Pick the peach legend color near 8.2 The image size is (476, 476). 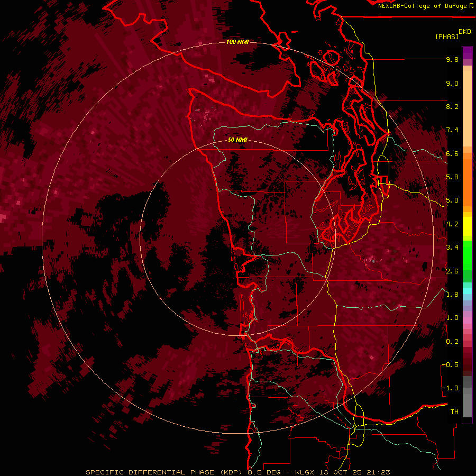pyautogui.click(x=467, y=108)
